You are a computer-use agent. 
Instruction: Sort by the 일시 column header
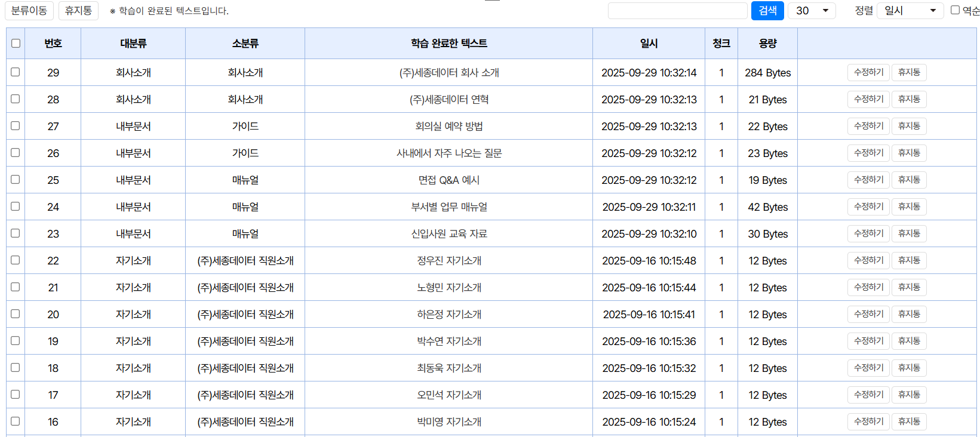tap(649, 43)
